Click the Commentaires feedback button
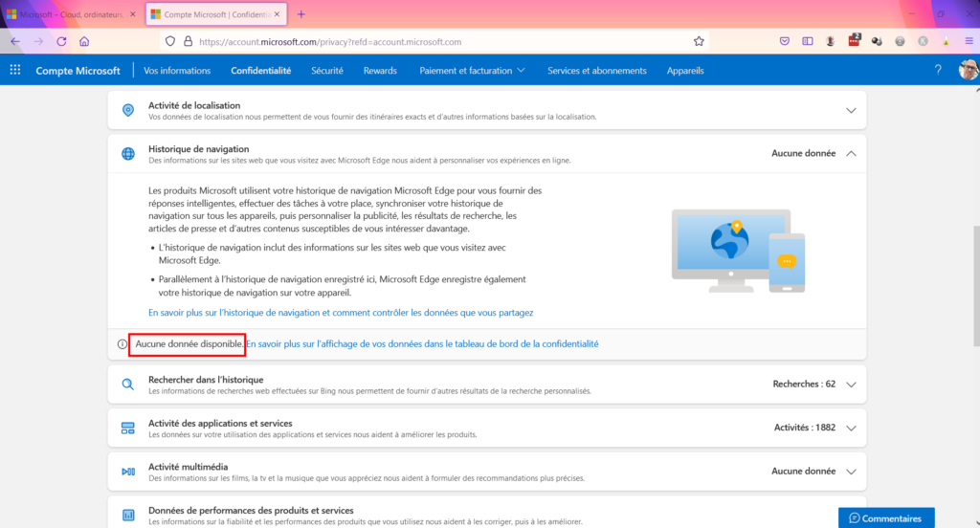The width and height of the screenshot is (980, 528). [x=886, y=518]
